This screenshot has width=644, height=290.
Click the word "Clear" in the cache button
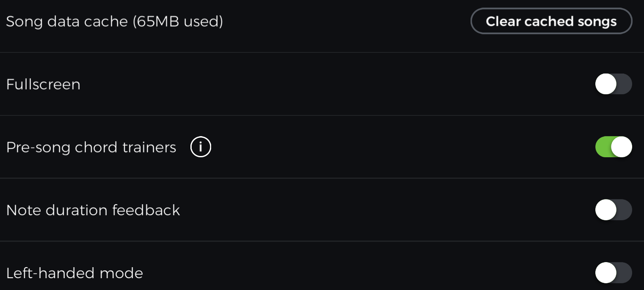(x=504, y=21)
